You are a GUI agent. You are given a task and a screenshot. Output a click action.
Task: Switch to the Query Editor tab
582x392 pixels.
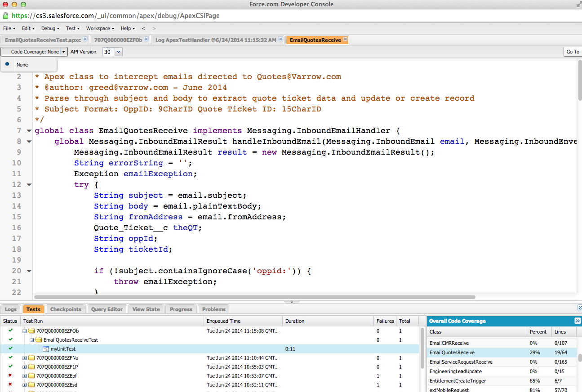107,309
